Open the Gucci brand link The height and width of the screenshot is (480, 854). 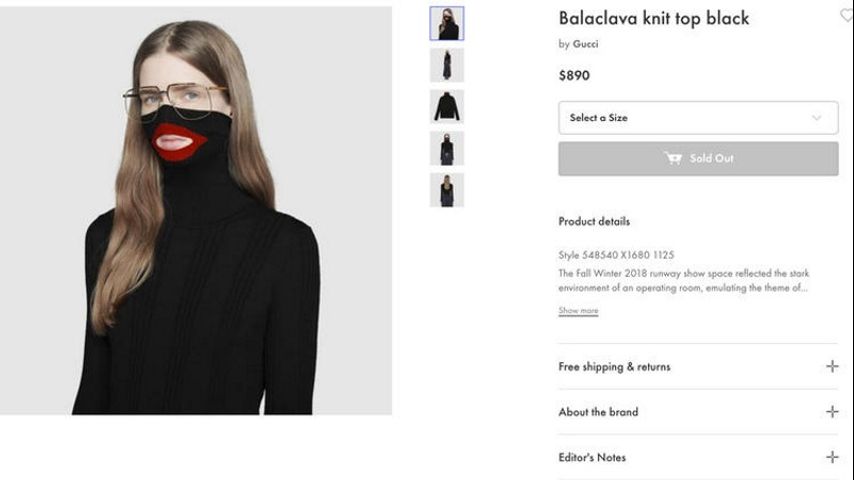[585, 44]
